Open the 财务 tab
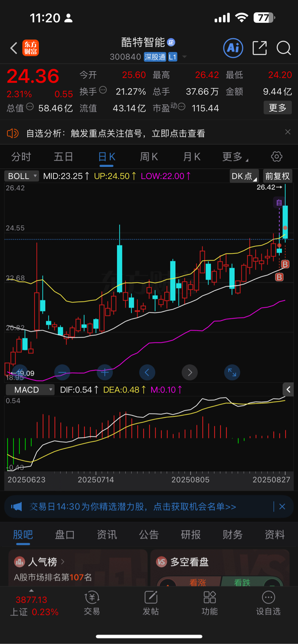This screenshot has height=644, width=298. tap(233, 535)
